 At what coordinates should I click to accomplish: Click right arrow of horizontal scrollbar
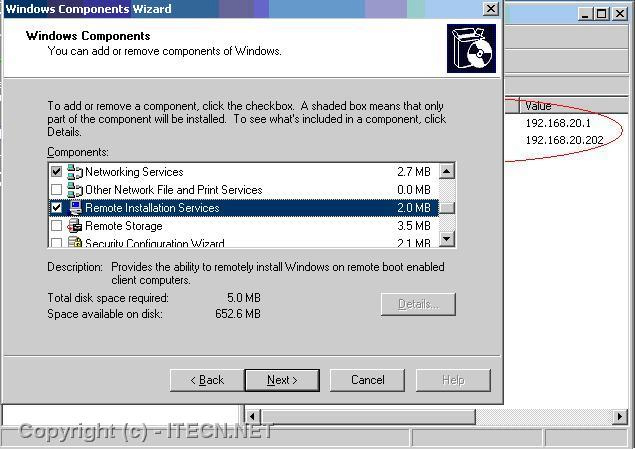coord(620,416)
